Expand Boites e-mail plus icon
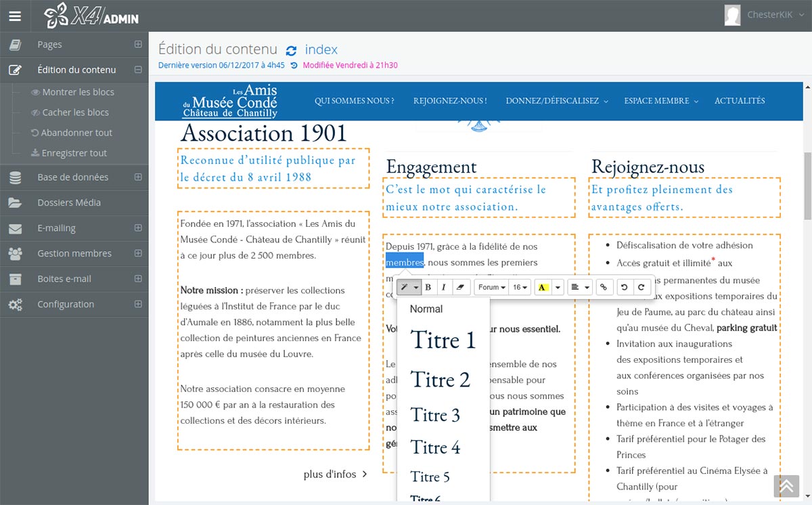The width and height of the screenshot is (812, 505). (138, 279)
